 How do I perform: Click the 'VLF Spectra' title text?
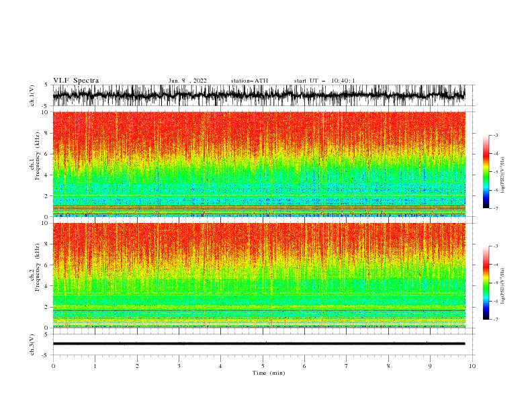pyautogui.click(x=76, y=81)
